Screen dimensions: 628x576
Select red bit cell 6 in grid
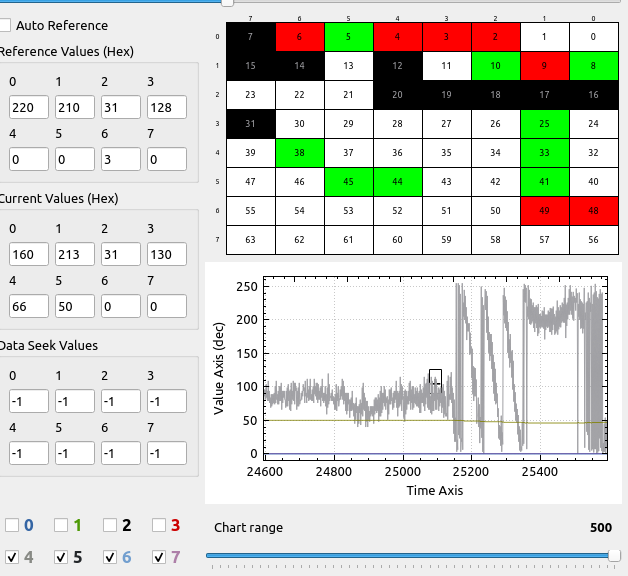point(299,36)
